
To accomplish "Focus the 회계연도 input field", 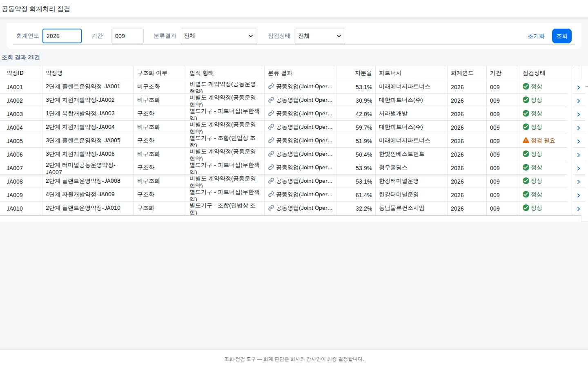I will point(62,36).
